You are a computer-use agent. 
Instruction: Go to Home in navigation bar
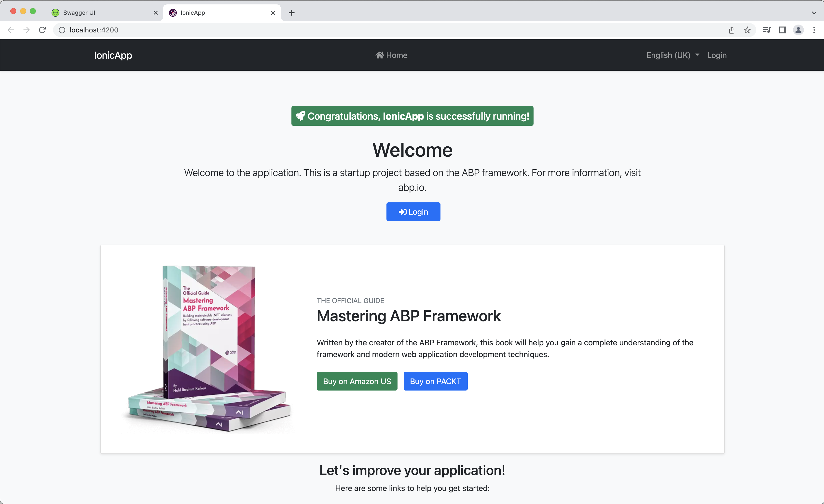391,55
